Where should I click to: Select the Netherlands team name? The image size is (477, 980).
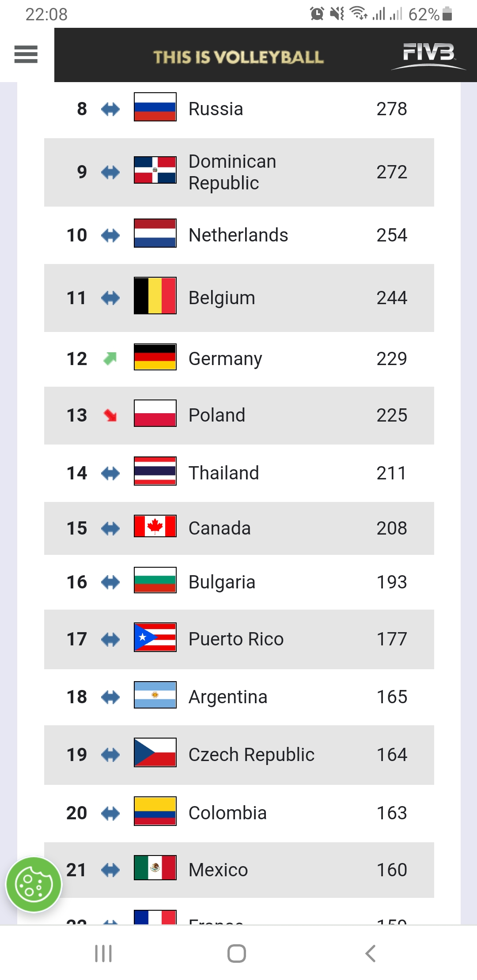pyautogui.click(x=238, y=235)
